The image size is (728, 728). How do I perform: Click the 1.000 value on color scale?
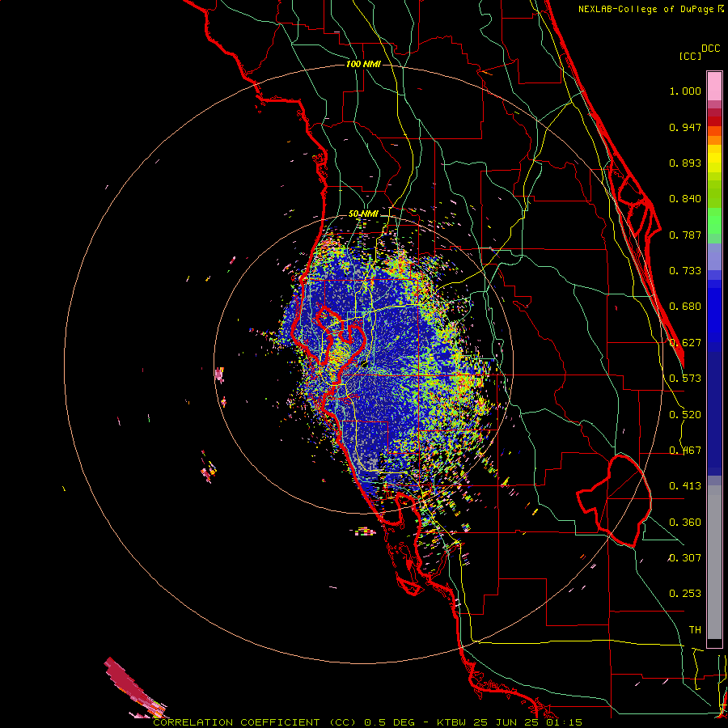coord(685,91)
